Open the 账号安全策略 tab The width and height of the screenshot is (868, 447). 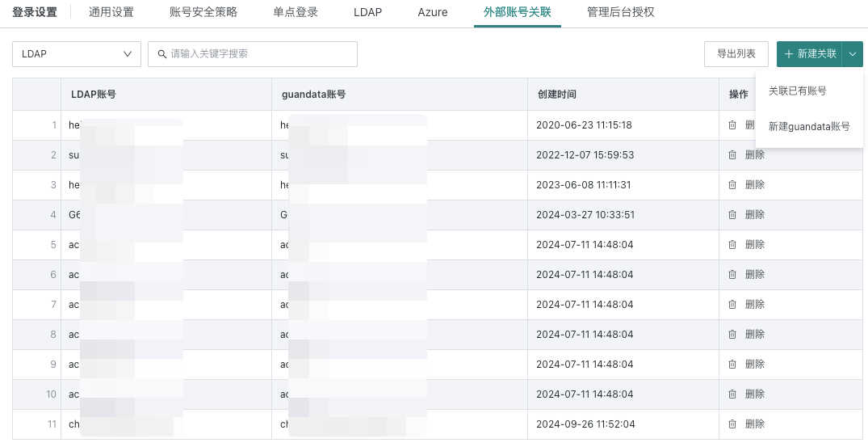[x=203, y=12]
